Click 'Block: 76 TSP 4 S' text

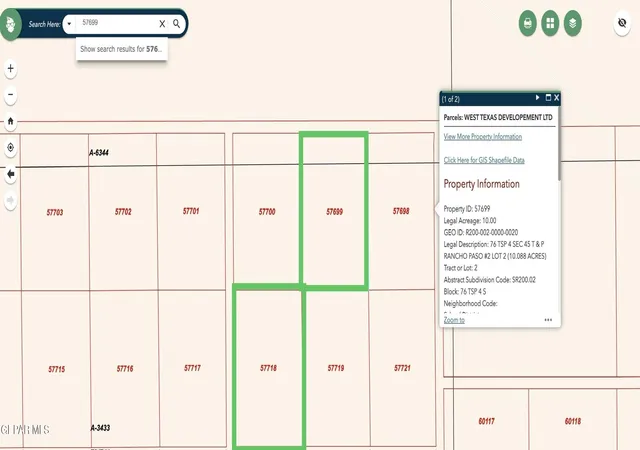tap(464, 292)
